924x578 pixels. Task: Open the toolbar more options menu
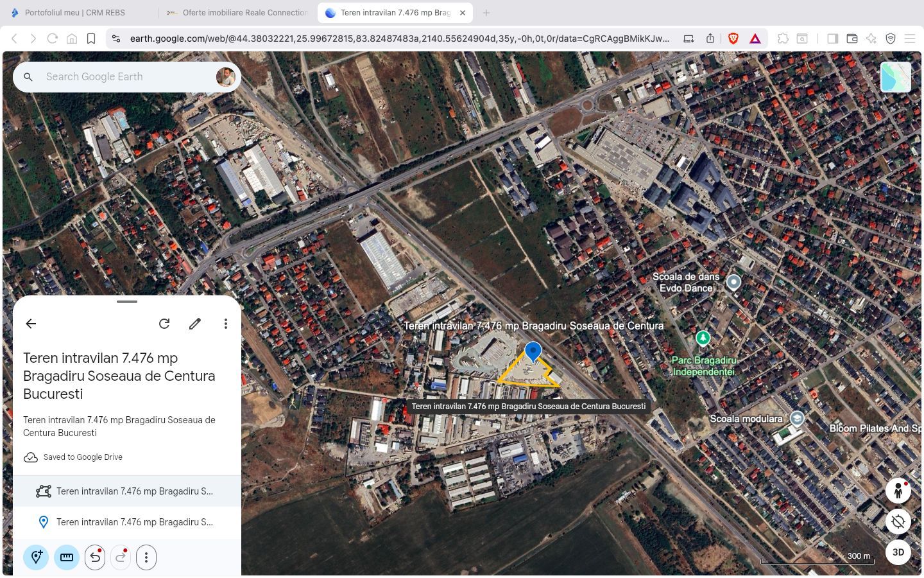tap(146, 557)
